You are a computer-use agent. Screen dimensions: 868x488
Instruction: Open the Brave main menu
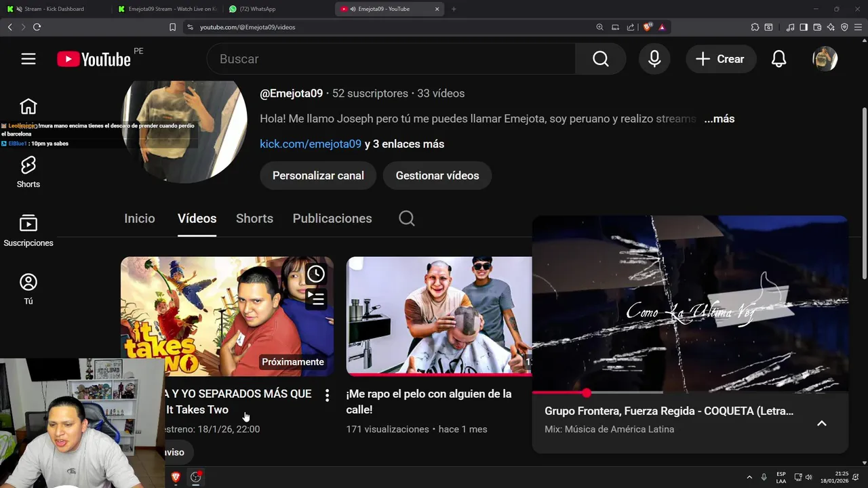pyautogui.click(x=858, y=27)
